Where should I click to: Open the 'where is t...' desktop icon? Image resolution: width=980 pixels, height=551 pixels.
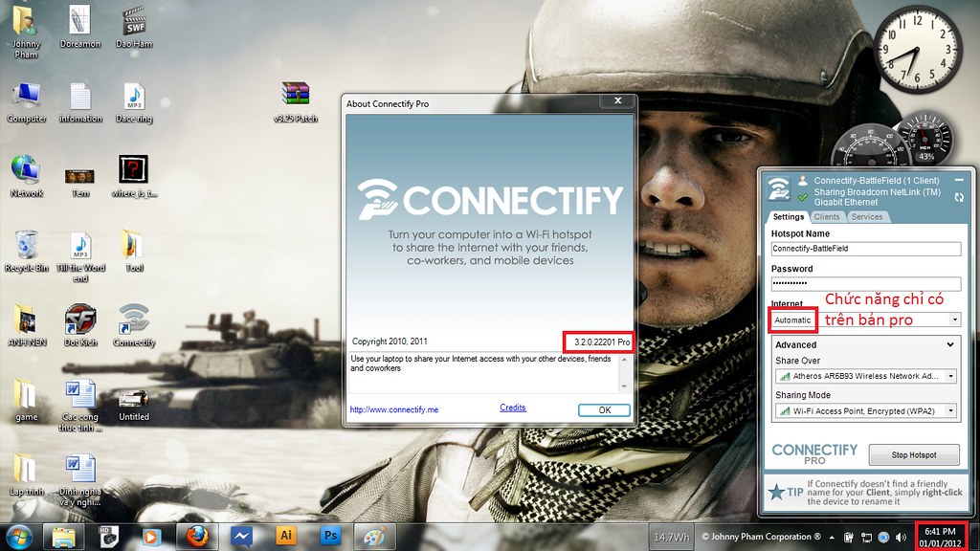coord(134,176)
